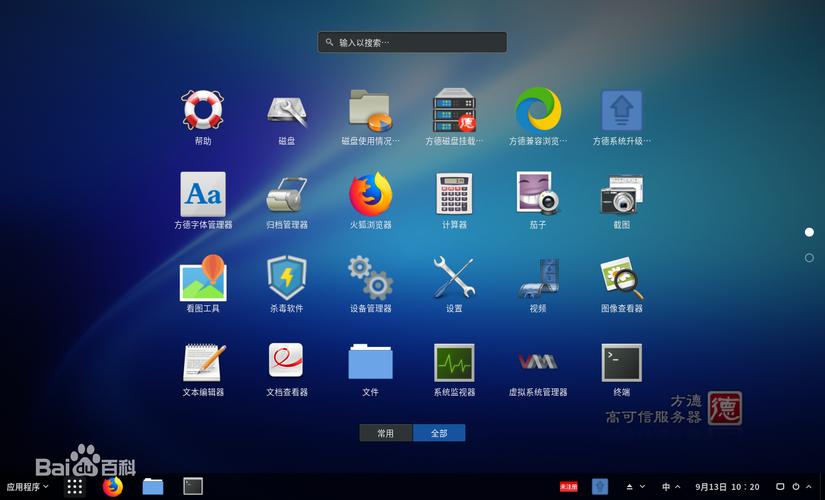This screenshot has width=825, height=500.
Task: Launch the 方德兼容浏览器 browser
Action: (537, 110)
